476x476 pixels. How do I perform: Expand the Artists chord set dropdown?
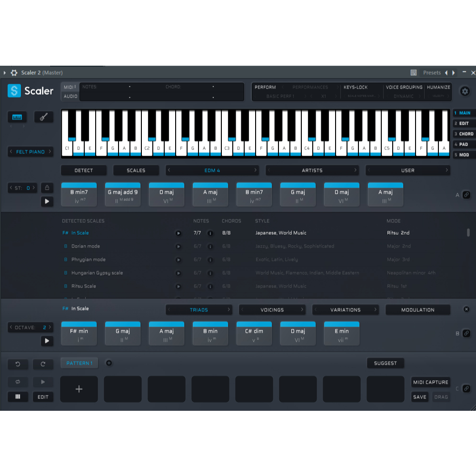click(x=312, y=170)
